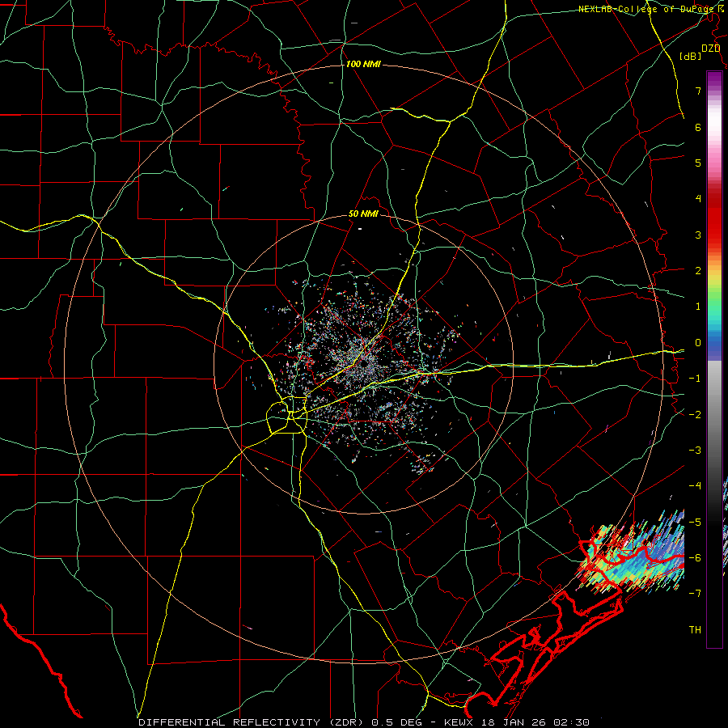728x728 pixels.
Task: Click the [dB] units label
Action: click(x=691, y=57)
